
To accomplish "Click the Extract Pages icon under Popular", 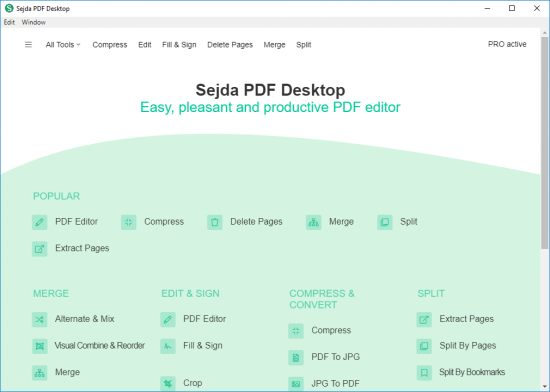I will click(40, 249).
